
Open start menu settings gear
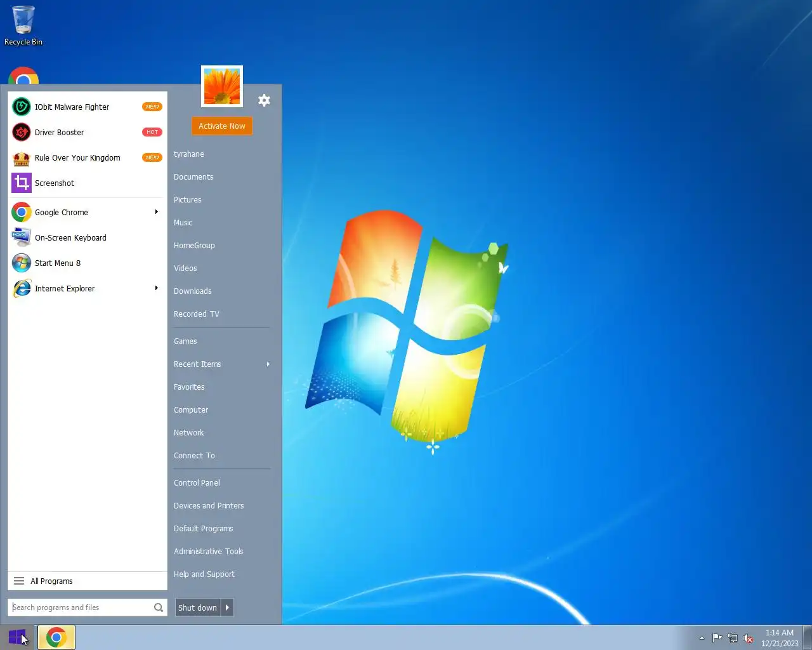264,100
